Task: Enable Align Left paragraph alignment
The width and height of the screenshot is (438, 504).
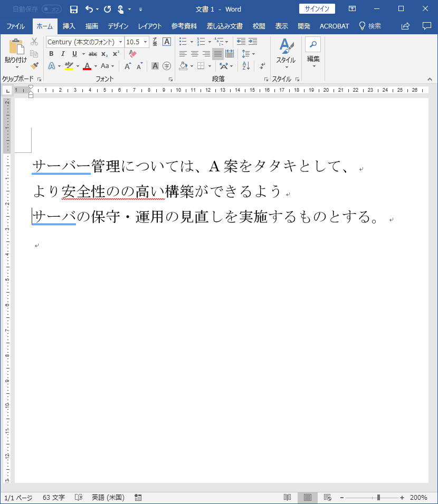Action: pyautogui.click(x=183, y=54)
